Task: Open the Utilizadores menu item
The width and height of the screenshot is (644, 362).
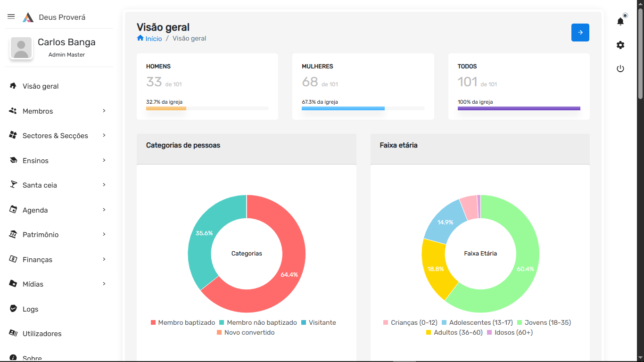Action: 41,334
